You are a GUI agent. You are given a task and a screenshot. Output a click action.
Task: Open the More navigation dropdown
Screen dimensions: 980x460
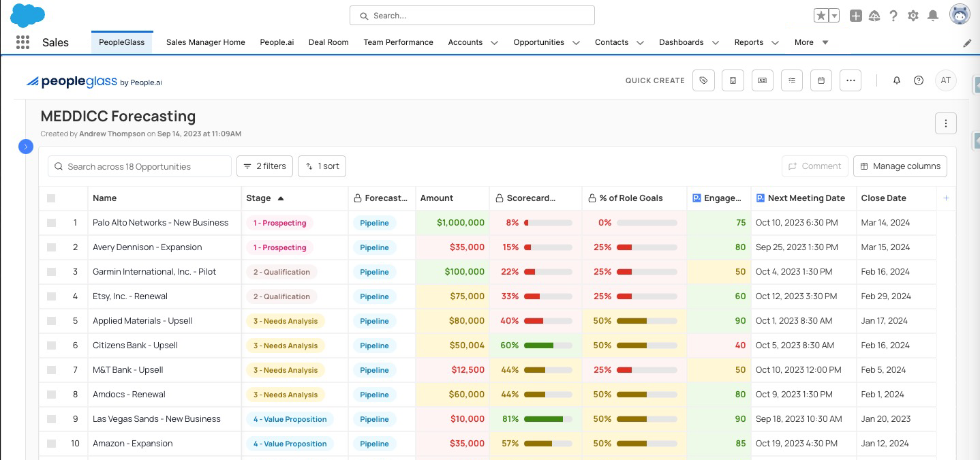[x=811, y=42]
